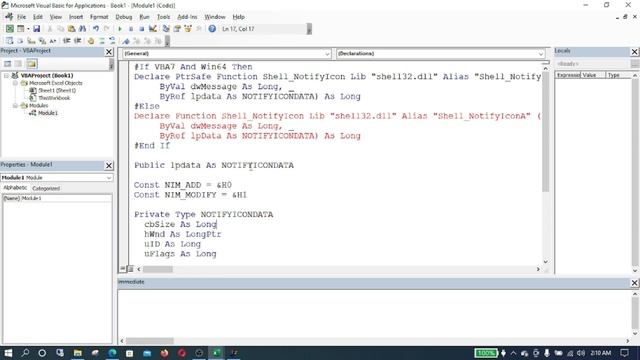
Task: Click List Properties/Methods icon in Edit toolbar
Action: pyautogui.click(x=9, y=41)
